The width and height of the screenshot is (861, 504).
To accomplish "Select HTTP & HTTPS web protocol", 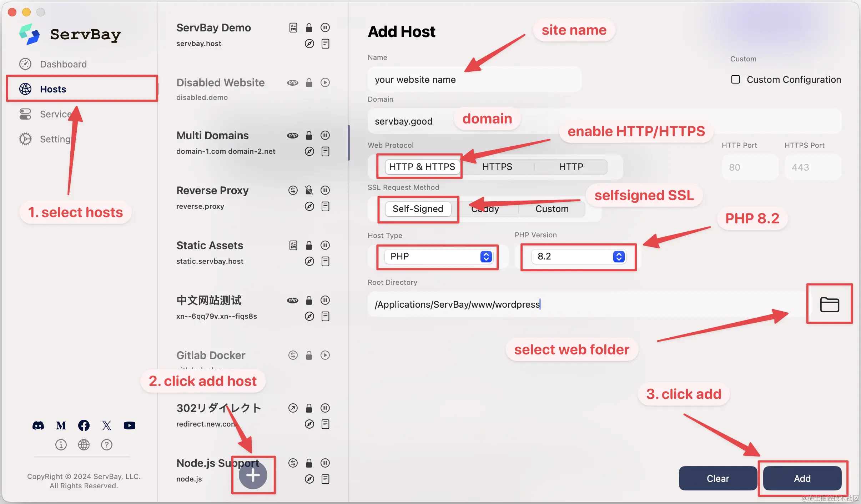I will pos(422,167).
